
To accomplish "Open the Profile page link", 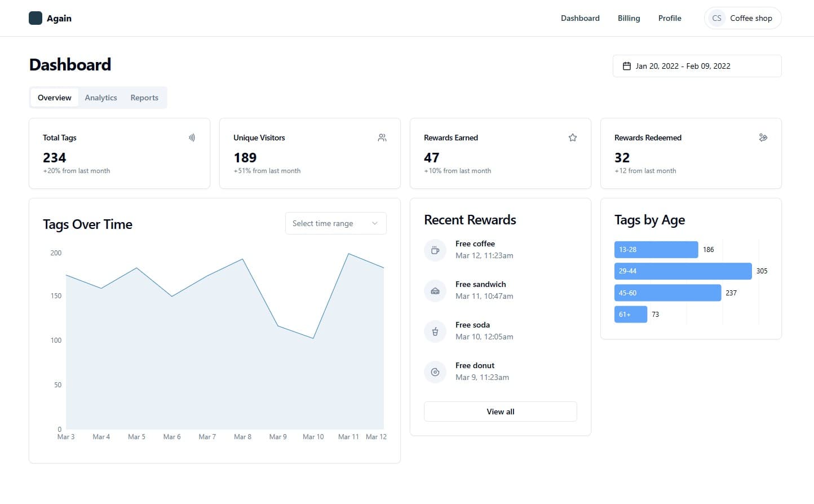I will pos(669,17).
